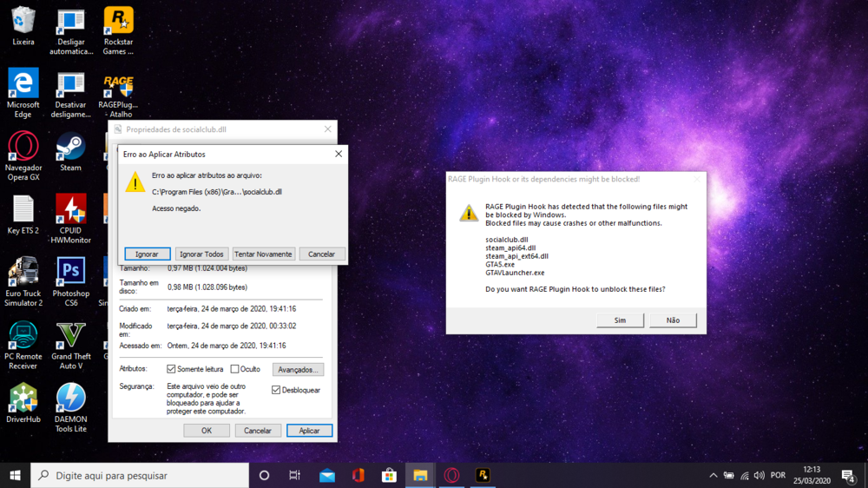Open Cortana circle on taskbar
This screenshot has height=488, width=868.
click(x=264, y=475)
